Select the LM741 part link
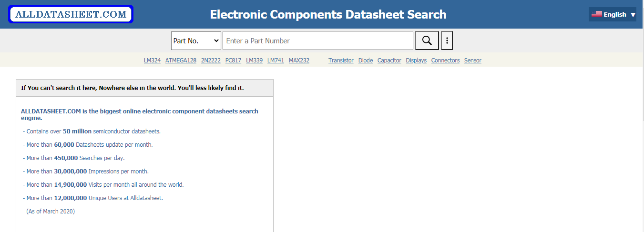The width and height of the screenshot is (644, 232). point(276,61)
